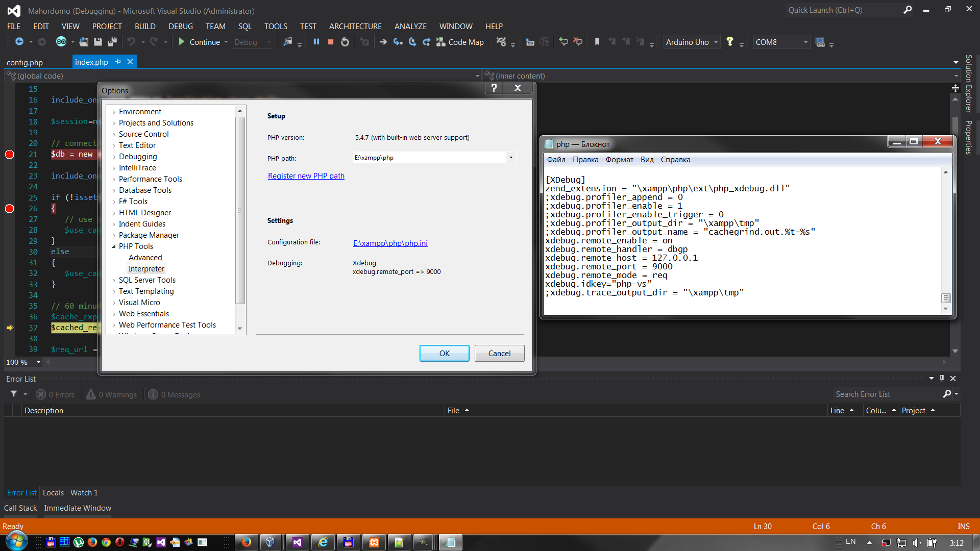The height and width of the screenshot is (551, 980).
Task: Stop debugging with the red square icon
Action: pos(331,42)
